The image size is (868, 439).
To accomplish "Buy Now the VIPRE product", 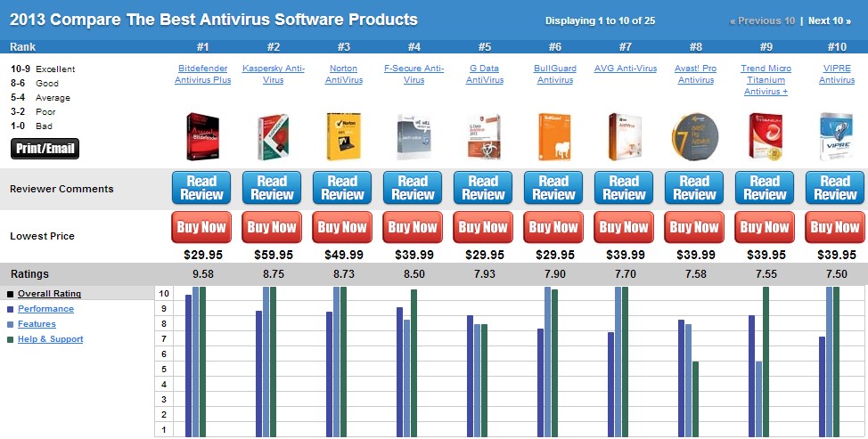I will 835,227.
